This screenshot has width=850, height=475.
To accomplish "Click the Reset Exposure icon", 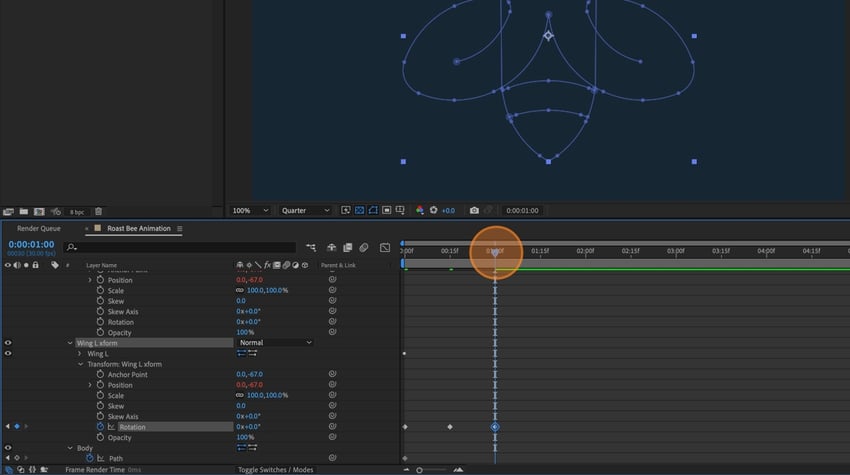I will [x=434, y=210].
